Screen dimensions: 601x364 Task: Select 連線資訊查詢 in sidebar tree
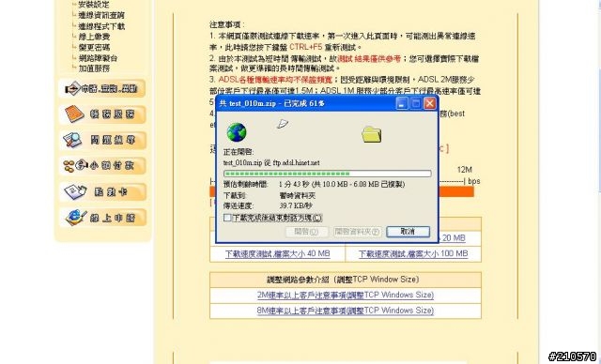[x=101, y=15]
